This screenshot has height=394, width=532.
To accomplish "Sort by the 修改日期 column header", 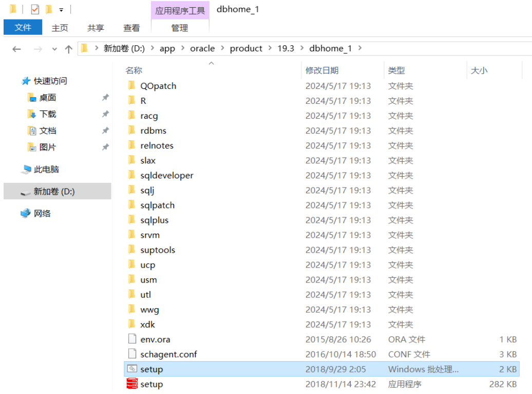I will coord(321,70).
